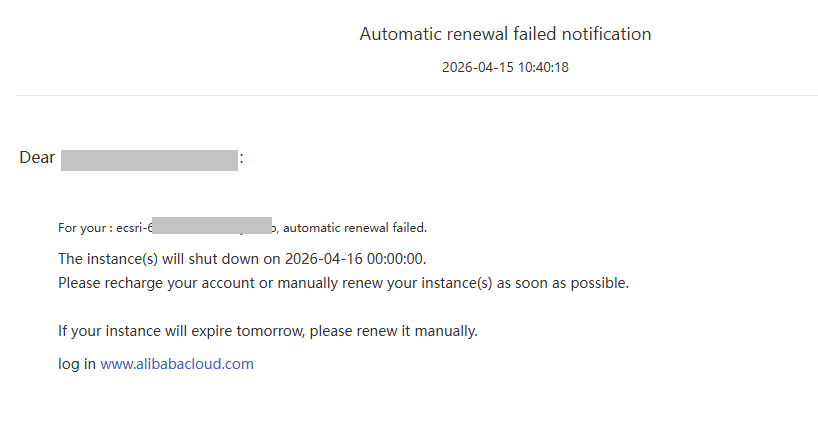Open the www.alibabacloud.com link
This screenshot has height=432, width=818.
point(177,364)
